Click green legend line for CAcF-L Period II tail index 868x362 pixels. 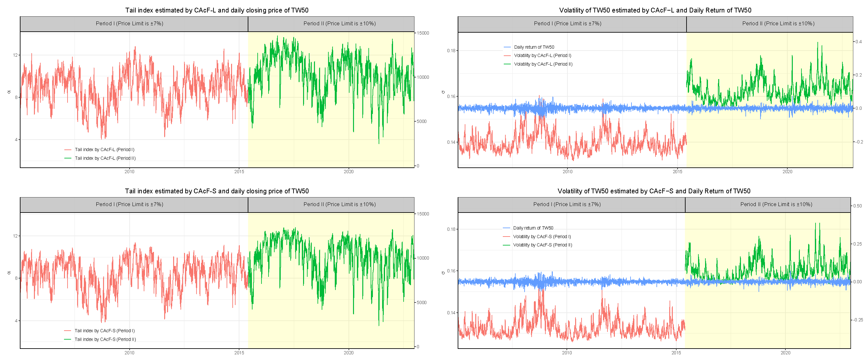[x=68, y=158]
